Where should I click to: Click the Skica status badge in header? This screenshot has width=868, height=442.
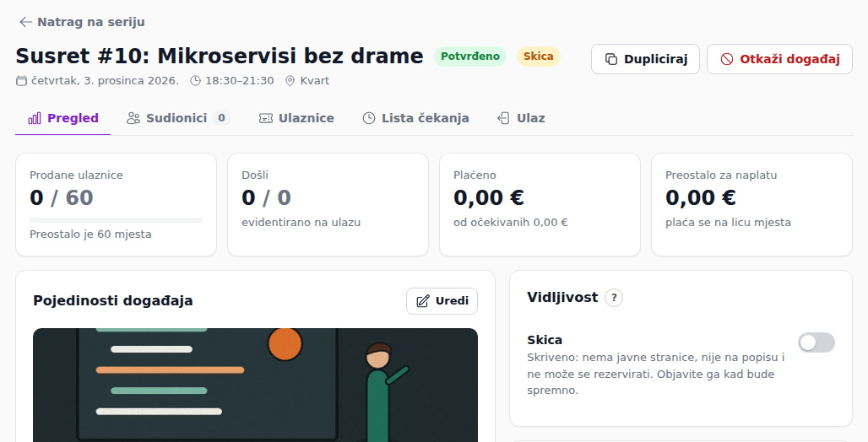[538, 57]
